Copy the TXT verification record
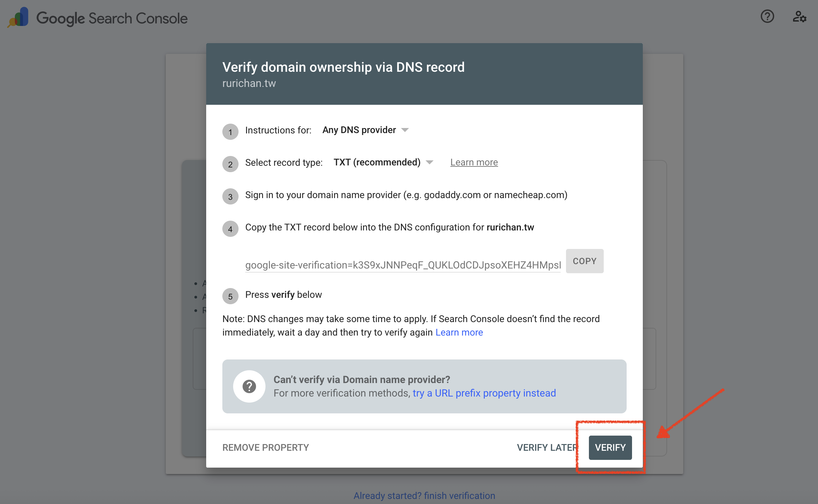Image resolution: width=818 pixels, height=504 pixels. [x=585, y=261]
